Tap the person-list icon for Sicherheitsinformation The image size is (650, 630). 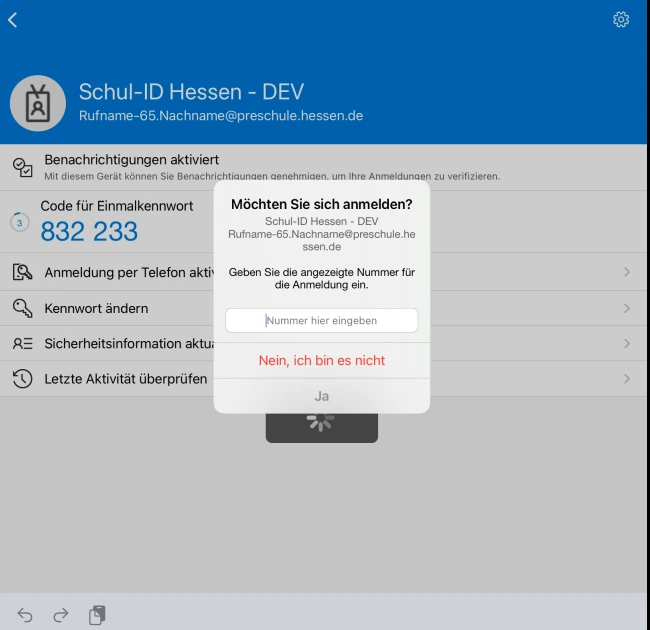click(x=22, y=344)
